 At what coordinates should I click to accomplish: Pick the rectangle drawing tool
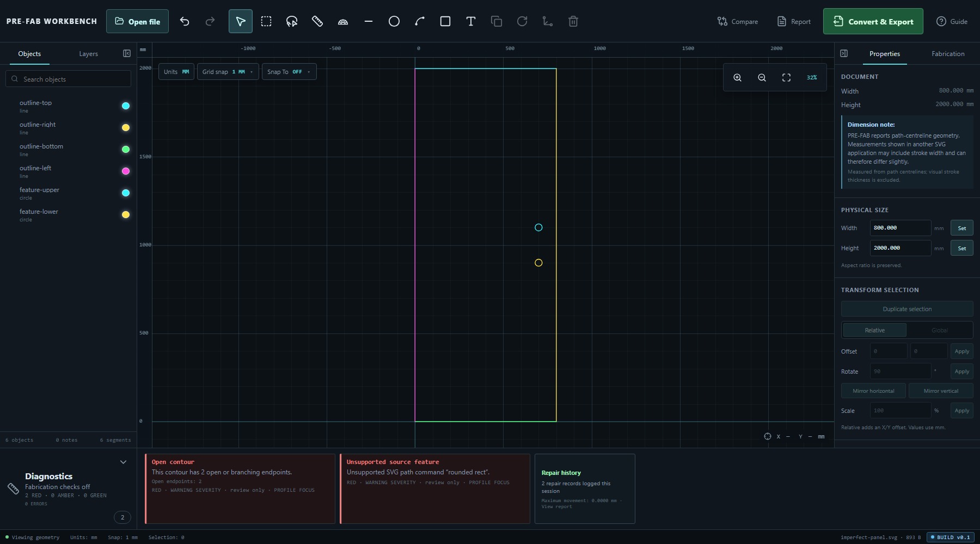[x=445, y=21]
